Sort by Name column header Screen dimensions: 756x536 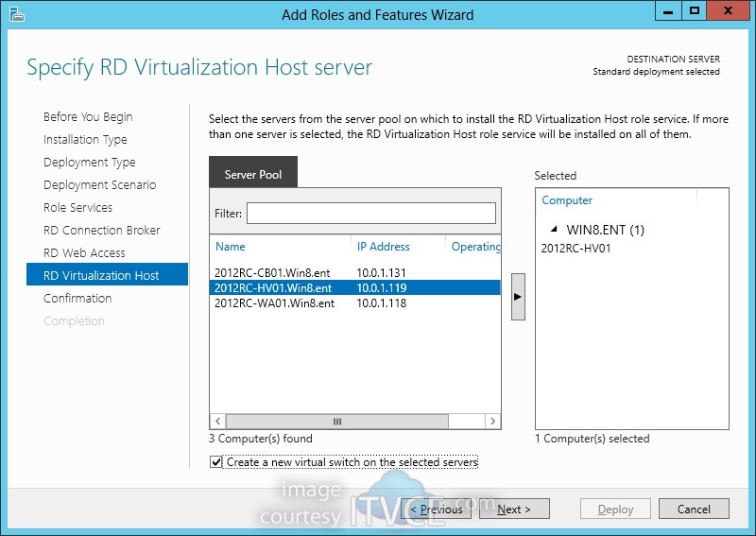(x=230, y=247)
